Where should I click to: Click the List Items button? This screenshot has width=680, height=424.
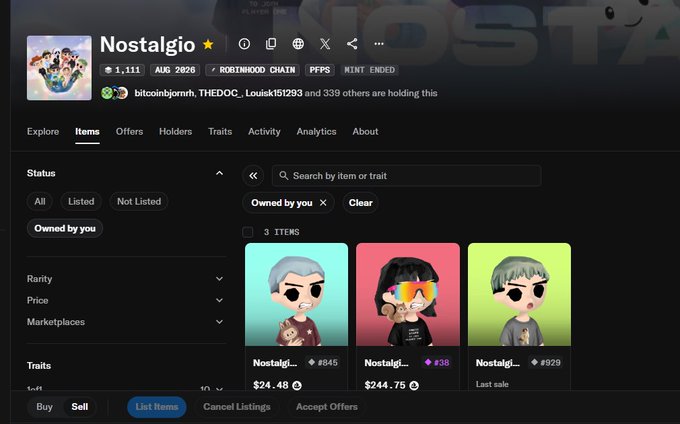pos(157,407)
